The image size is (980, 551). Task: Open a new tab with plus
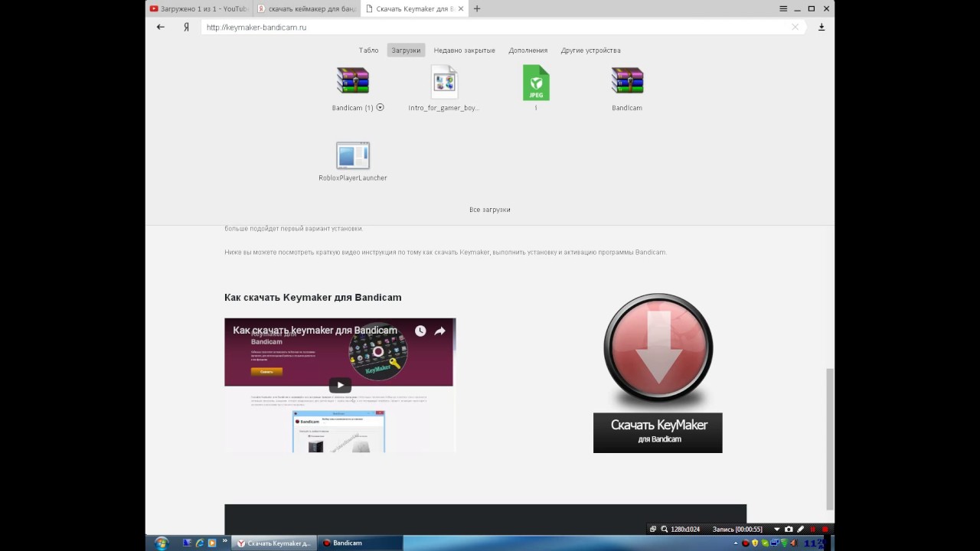(477, 8)
